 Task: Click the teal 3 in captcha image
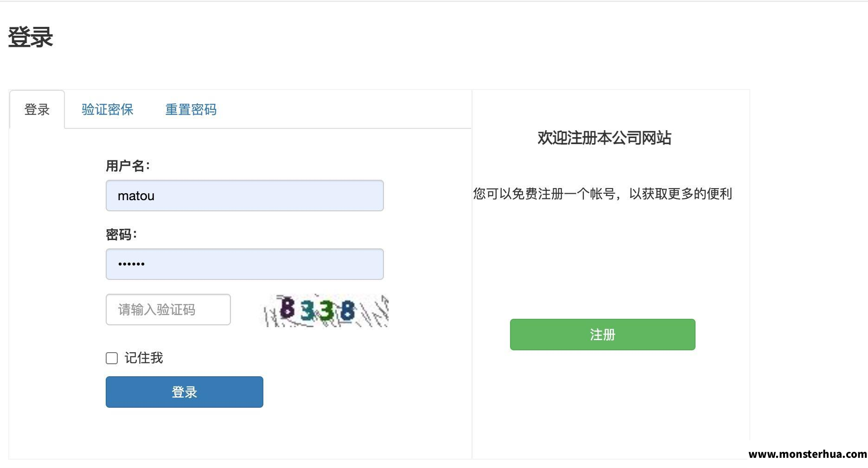click(307, 311)
